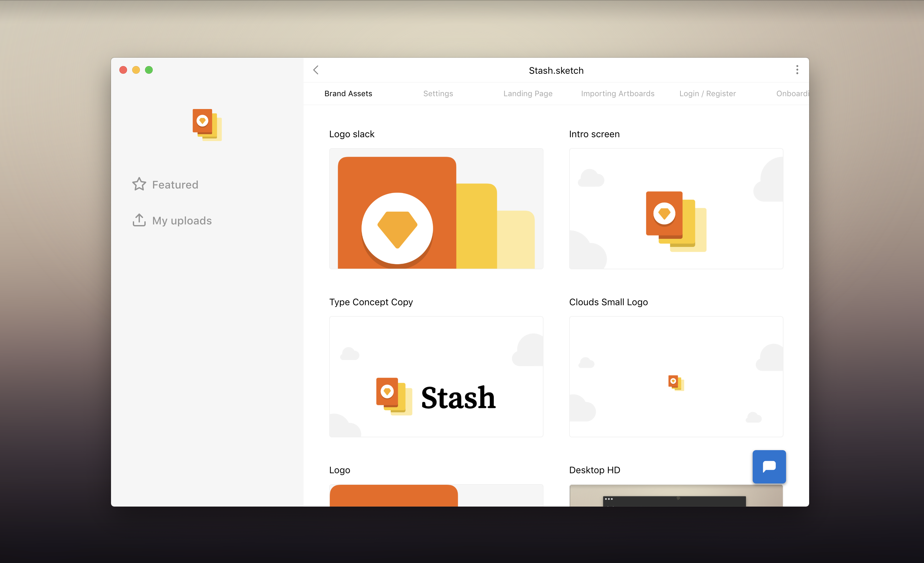Open the Type Concept Copy thumbnail
Image resolution: width=924 pixels, height=563 pixels.
point(436,376)
